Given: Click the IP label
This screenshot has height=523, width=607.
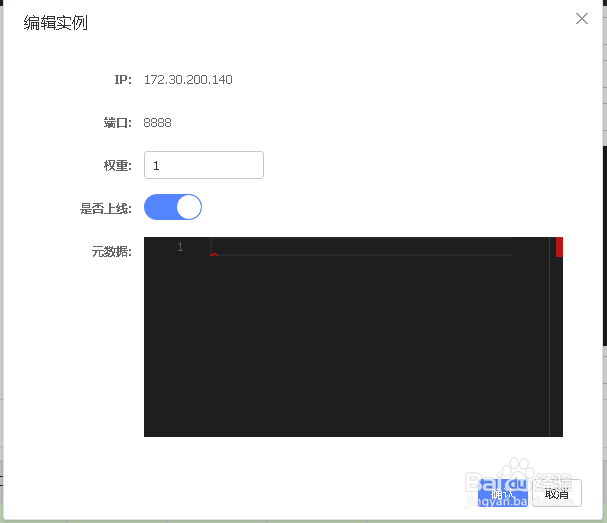Looking at the screenshot, I should click(123, 80).
